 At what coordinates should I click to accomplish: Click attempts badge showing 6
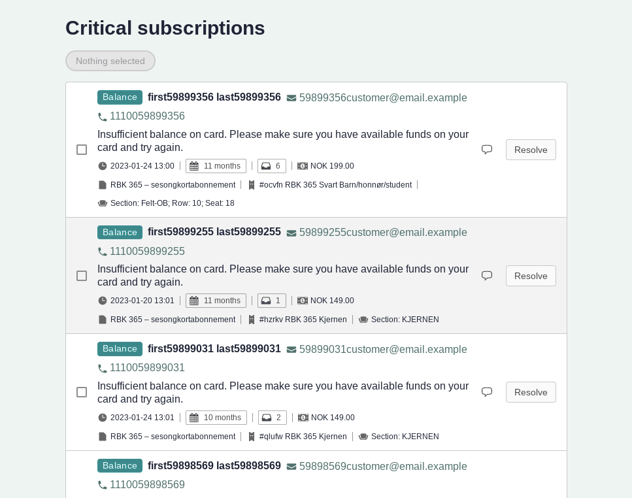click(271, 166)
